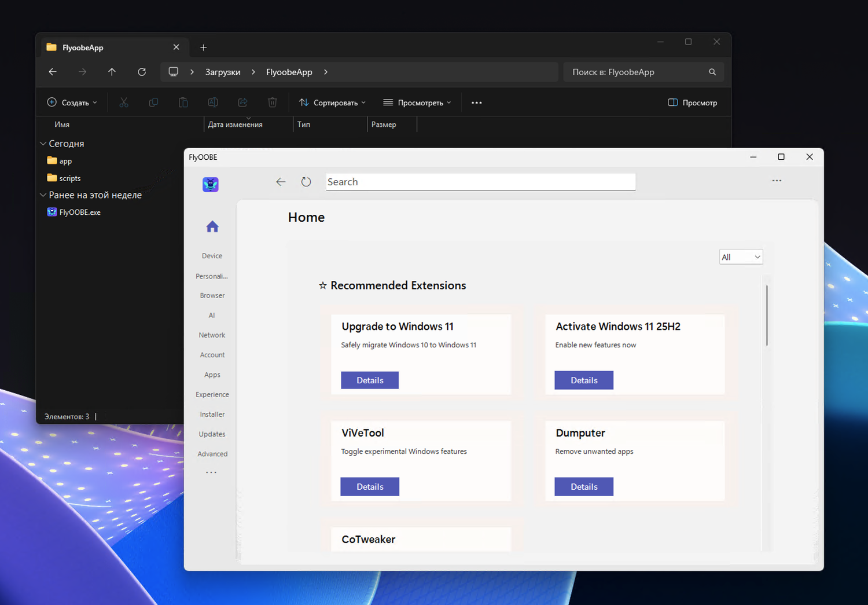The height and width of the screenshot is (605, 868).
Task: Sort by Тип column header
Action: (304, 124)
